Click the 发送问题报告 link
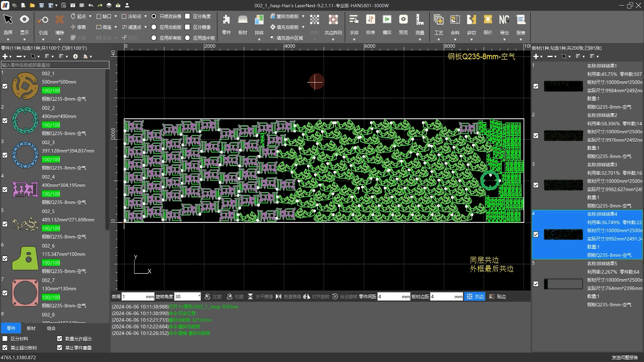644x362 pixels. click(x=625, y=358)
